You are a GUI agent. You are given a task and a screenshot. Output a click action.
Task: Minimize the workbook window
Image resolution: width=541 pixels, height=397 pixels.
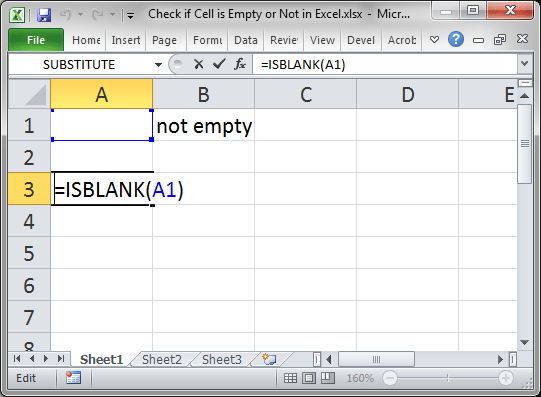pyautogui.click(x=478, y=40)
